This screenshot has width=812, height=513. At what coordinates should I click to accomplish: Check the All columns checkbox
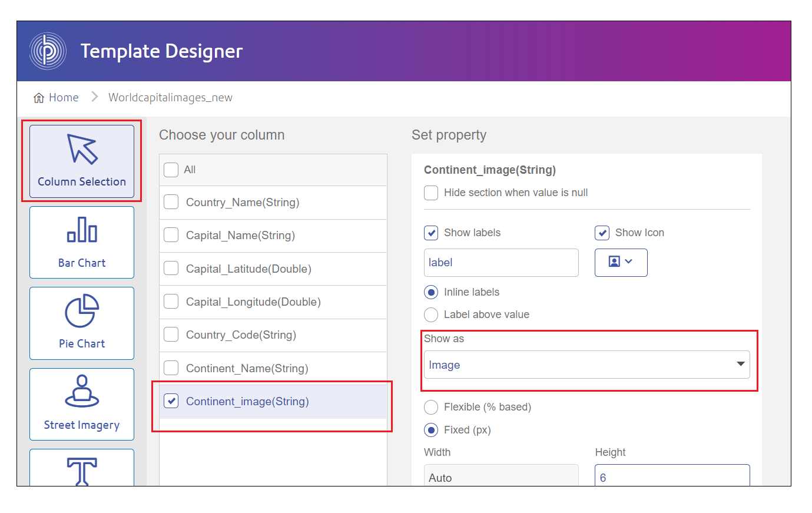point(171,170)
